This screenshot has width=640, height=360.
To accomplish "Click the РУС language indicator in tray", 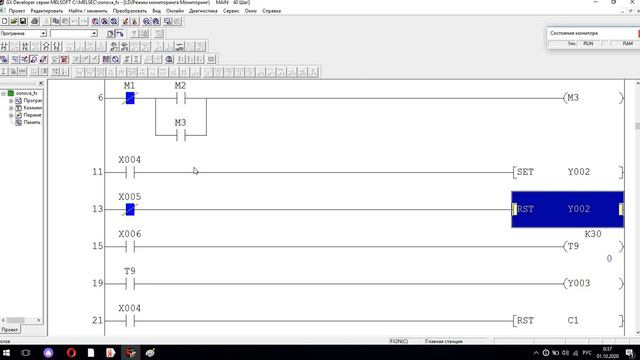I will pos(587,353).
